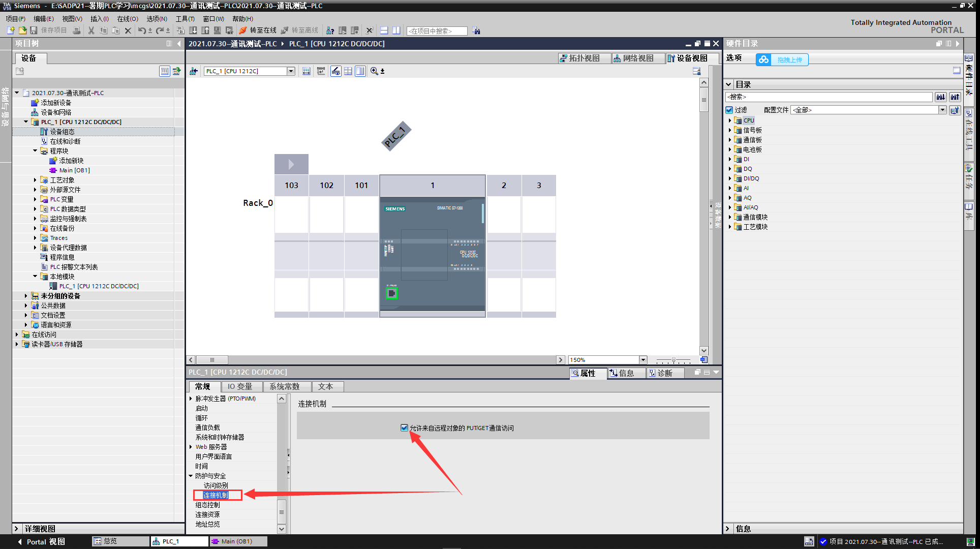Click the zoom magnifier icon in device toolbar

coord(375,71)
